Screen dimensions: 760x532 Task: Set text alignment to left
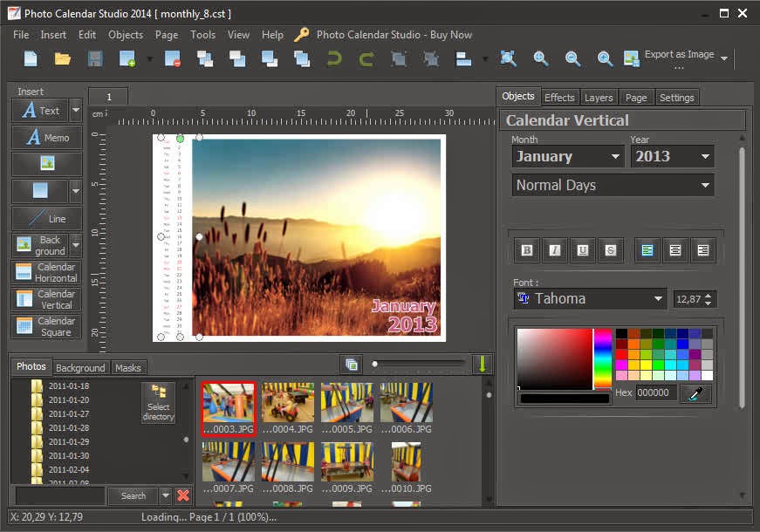point(647,250)
